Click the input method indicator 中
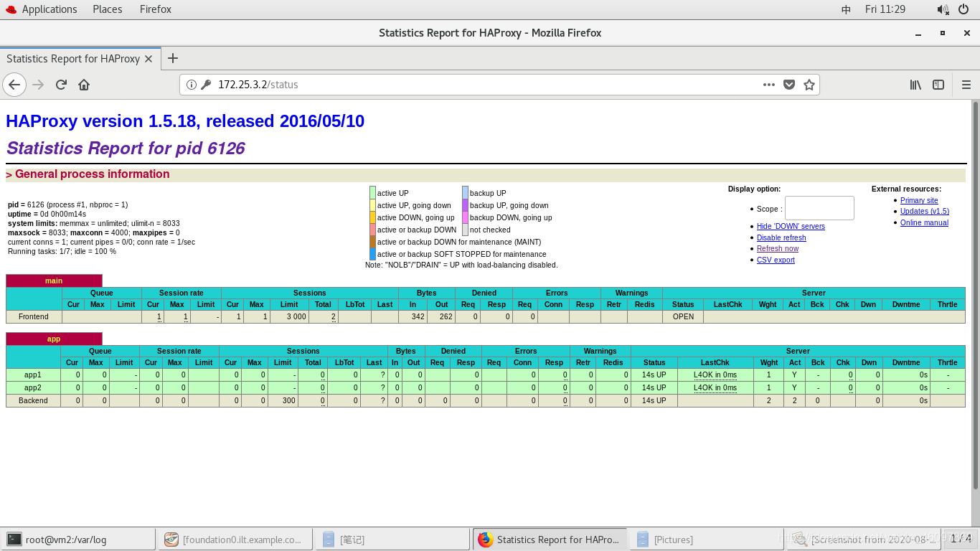The height and width of the screenshot is (551, 980). pyautogui.click(x=846, y=9)
